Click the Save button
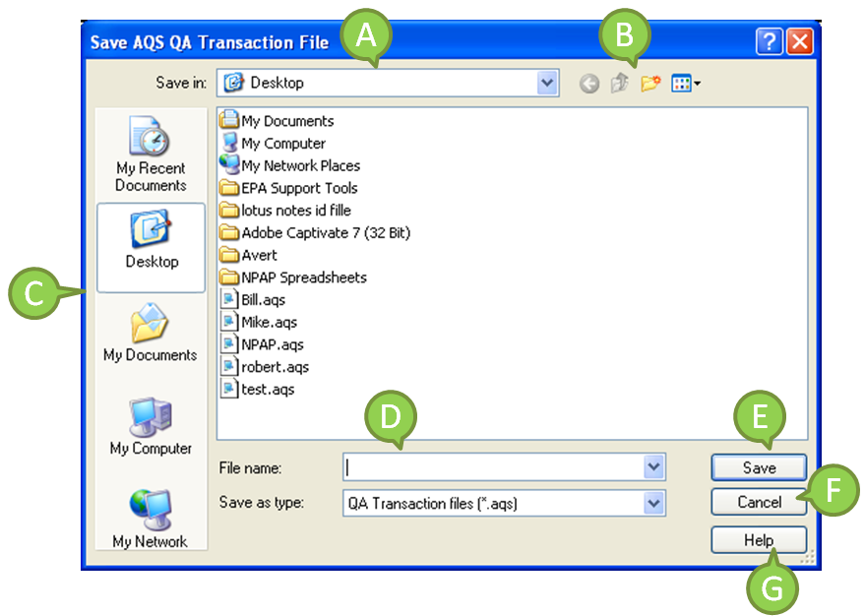The width and height of the screenshot is (865, 616). click(759, 467)
